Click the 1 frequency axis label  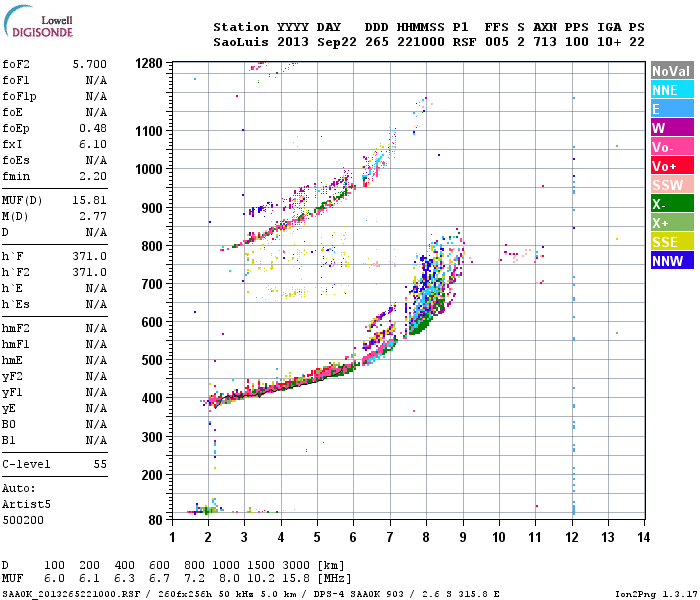172,537
